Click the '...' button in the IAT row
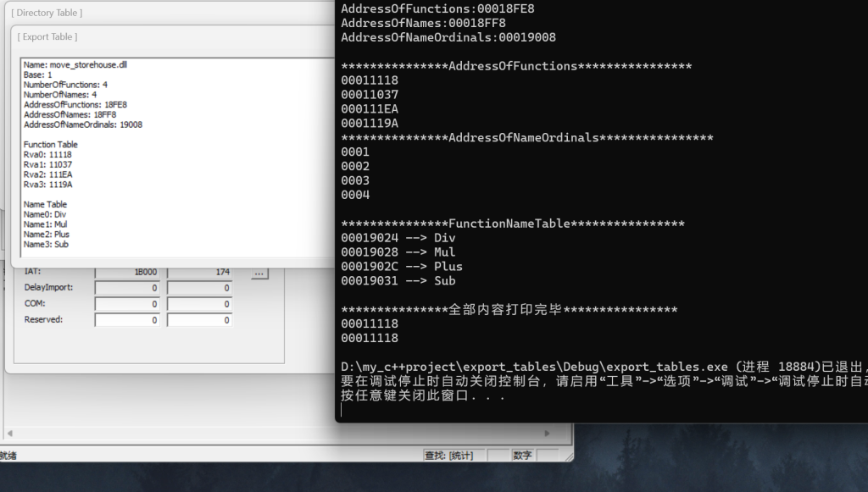This screenshot has width=868, height=492. tap(260, 273)
